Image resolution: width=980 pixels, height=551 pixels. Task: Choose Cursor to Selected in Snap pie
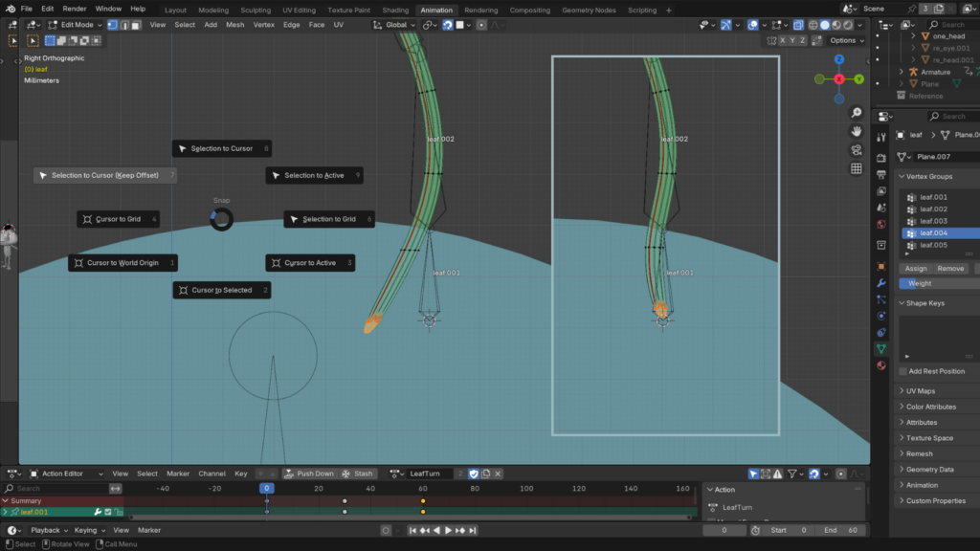[x=222, y=290]
